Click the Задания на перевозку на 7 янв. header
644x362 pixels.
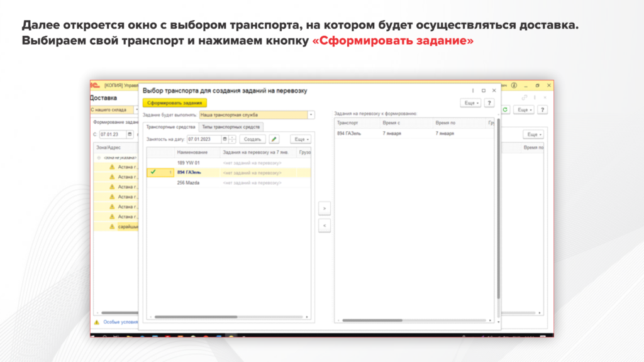[258, 152]
